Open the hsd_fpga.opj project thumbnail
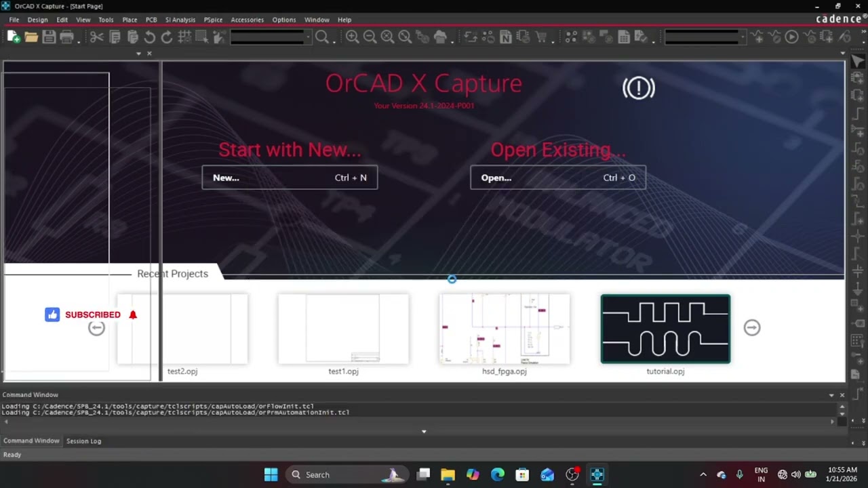Image resolution: width=868 pixels, height=488 pixels. pyautogui.click(x=505, y=329)
